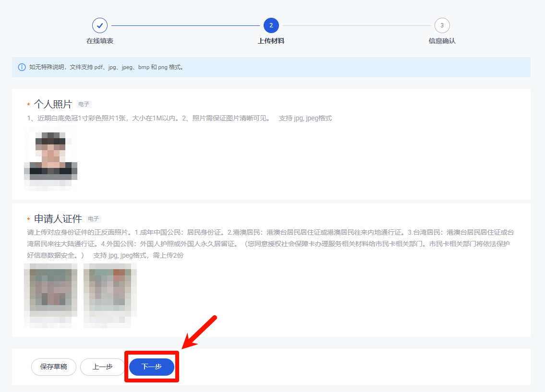This screenshot has height=392, width=545.
Task: Select the 上传材料 step label
Action: (x=271, y=41)
